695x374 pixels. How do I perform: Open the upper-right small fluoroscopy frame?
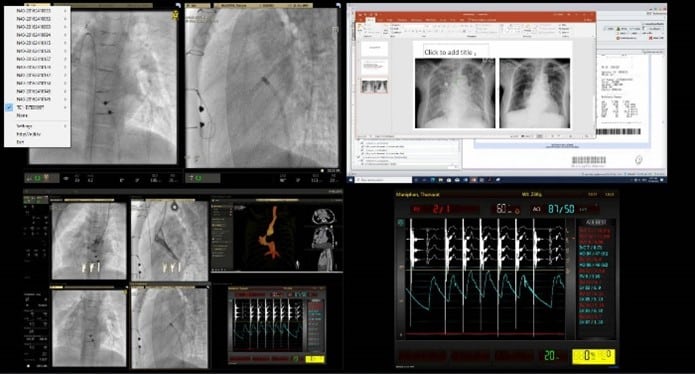(169, 241)
